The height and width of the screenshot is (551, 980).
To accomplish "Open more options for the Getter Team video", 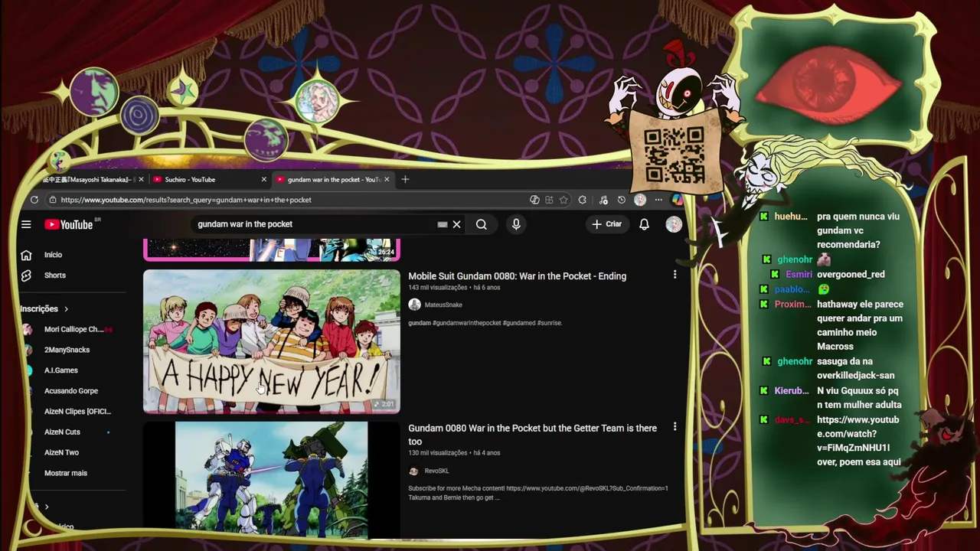I will (675, 426).
